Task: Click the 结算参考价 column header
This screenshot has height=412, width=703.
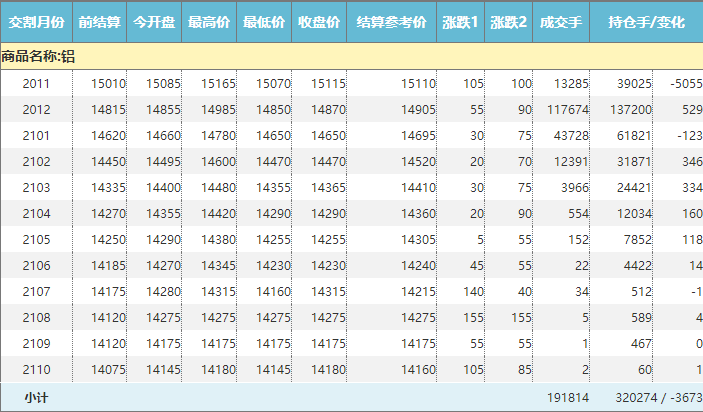Action: [x=392, y=22]
